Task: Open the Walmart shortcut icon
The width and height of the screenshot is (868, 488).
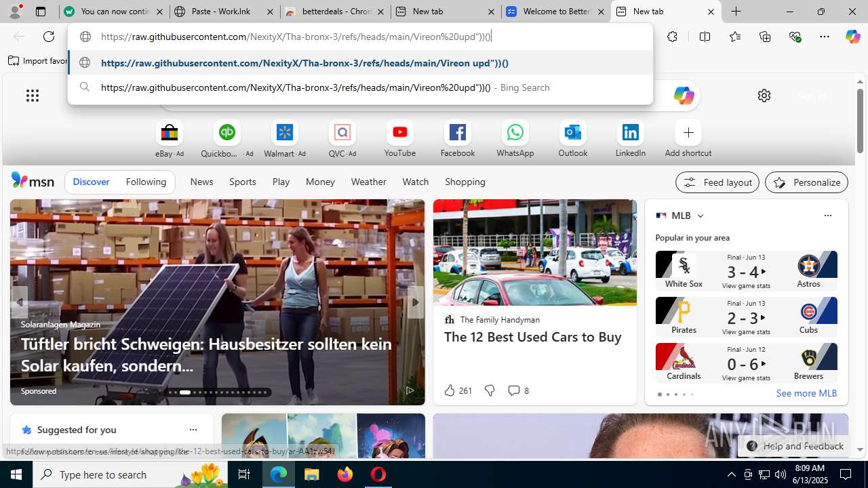Action: click(284, 132)
